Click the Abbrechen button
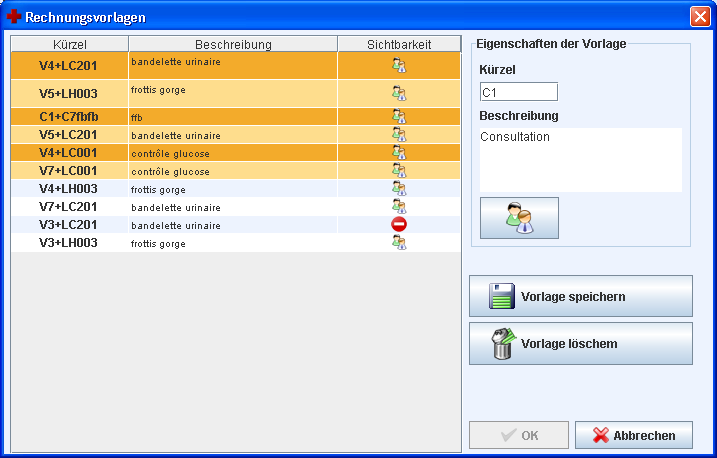717x458 pixels. tap(633, 435)
